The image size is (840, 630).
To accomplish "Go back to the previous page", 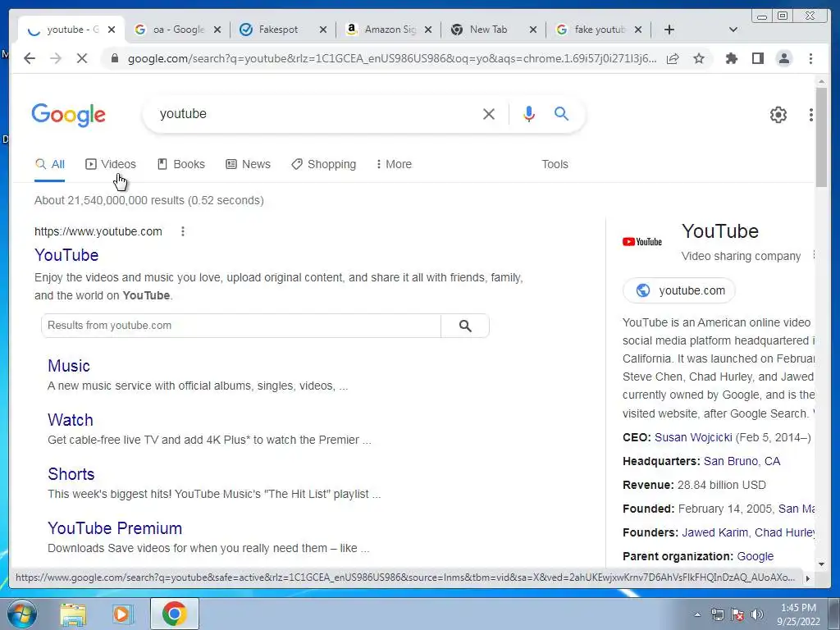I will (30, 58).
